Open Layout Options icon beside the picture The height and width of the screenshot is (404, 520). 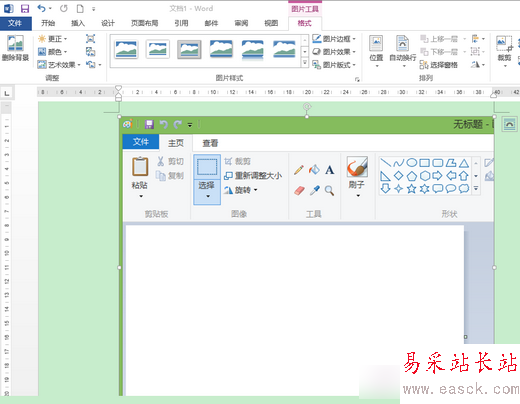click(x=509, y=124)
